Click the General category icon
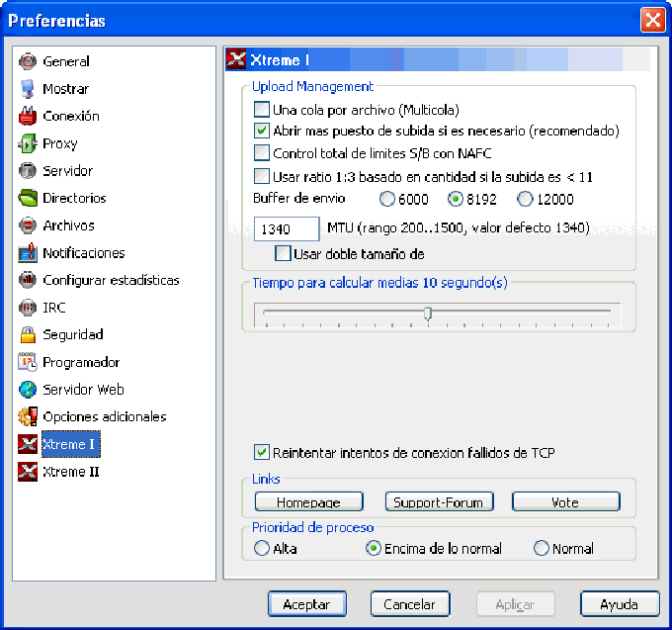The height and width of the screenshot is (630, 672). pos(28,61)
